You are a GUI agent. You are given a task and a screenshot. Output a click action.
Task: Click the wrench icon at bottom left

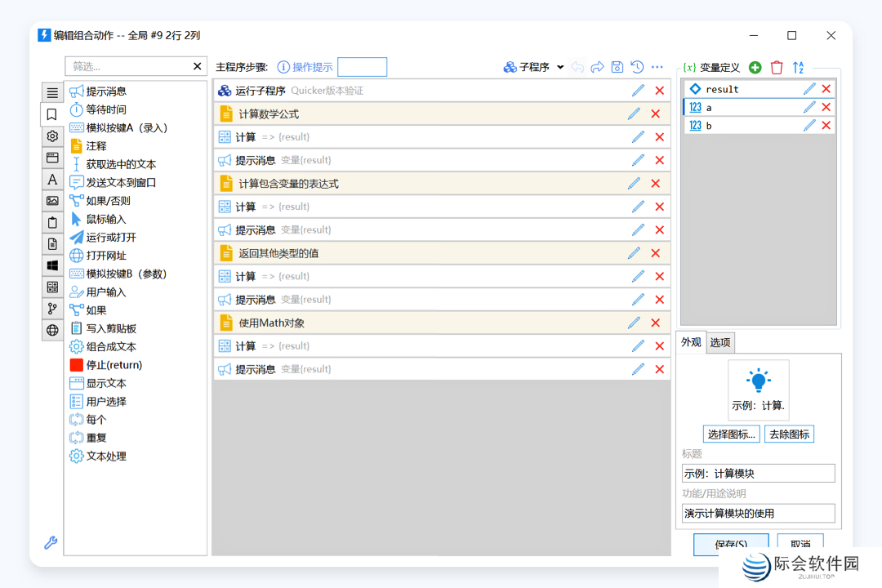[x=51, y=541]
